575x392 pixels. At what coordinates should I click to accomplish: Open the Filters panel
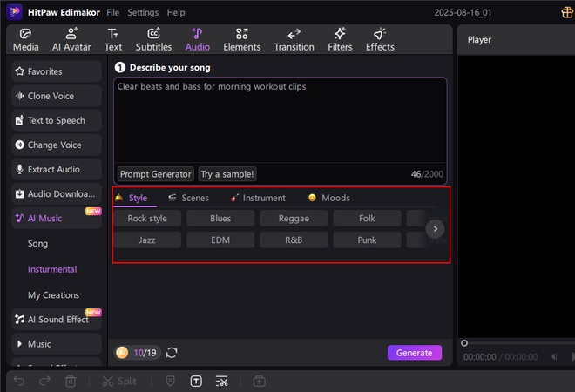pos(340,39)
